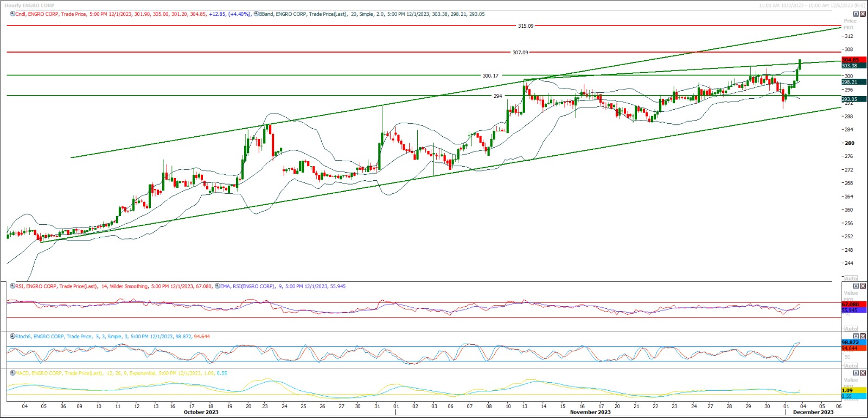Click the November 2023 label on time axis

coord(590,412)
